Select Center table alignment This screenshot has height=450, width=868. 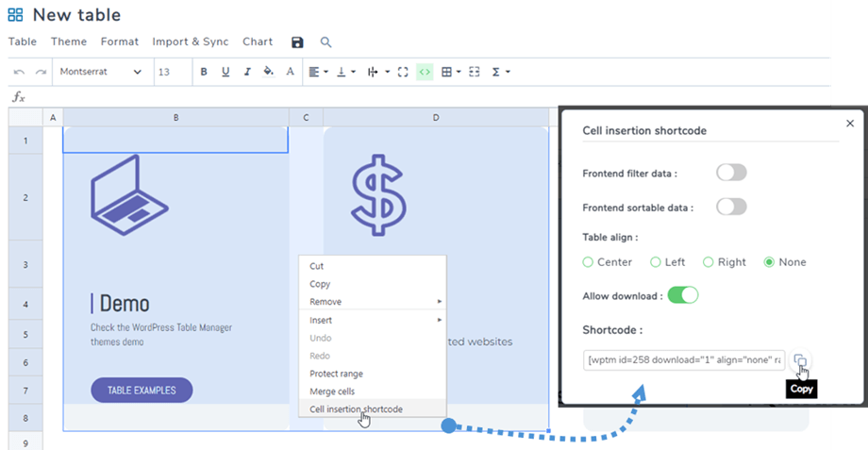coord(589,262)
